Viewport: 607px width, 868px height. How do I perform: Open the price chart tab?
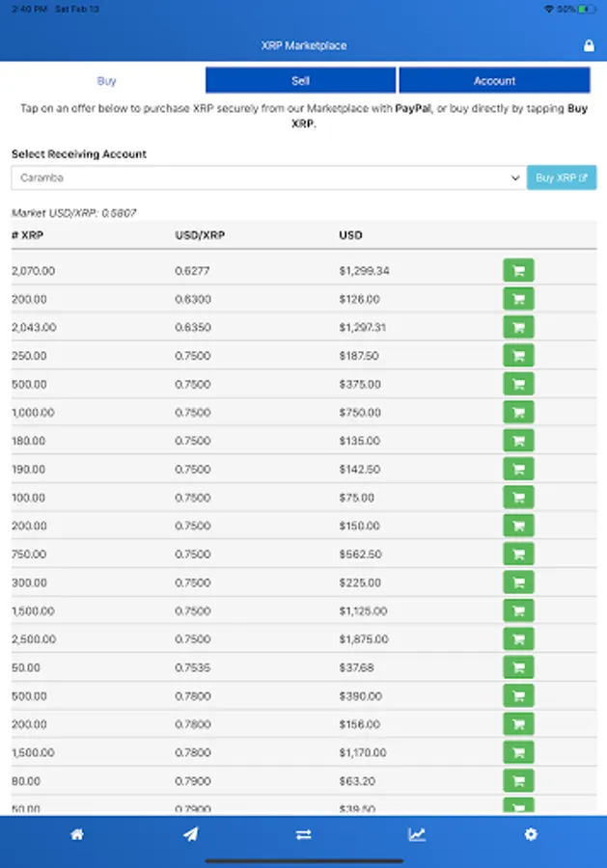point(417,834)
